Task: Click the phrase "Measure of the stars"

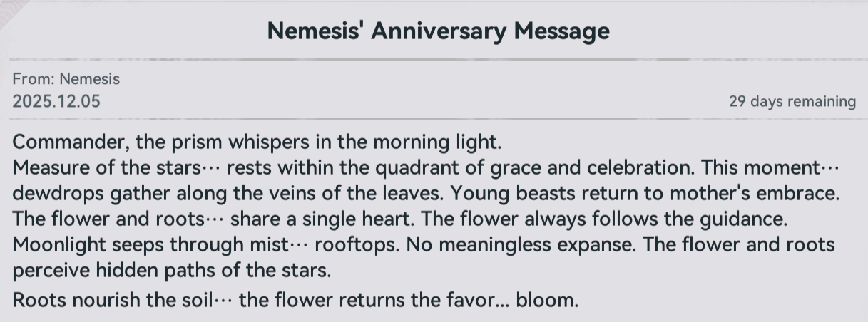Action: [106, 168]
